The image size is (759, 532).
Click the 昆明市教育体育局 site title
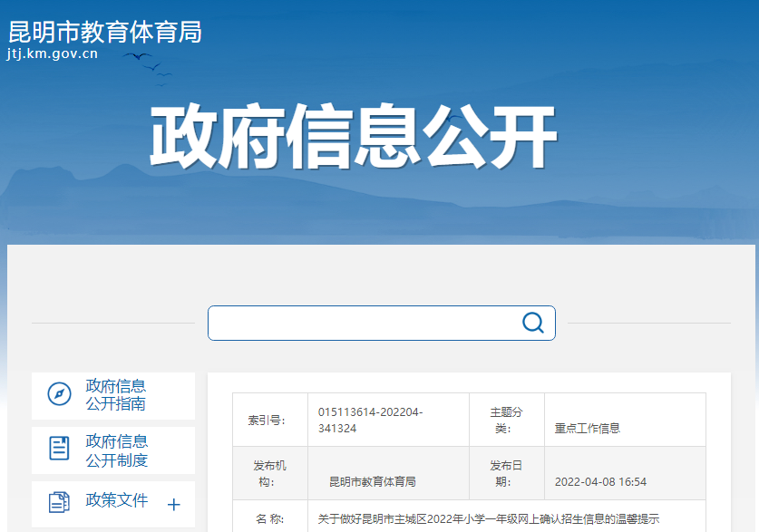pyautogui.click(x=105, y=32)
